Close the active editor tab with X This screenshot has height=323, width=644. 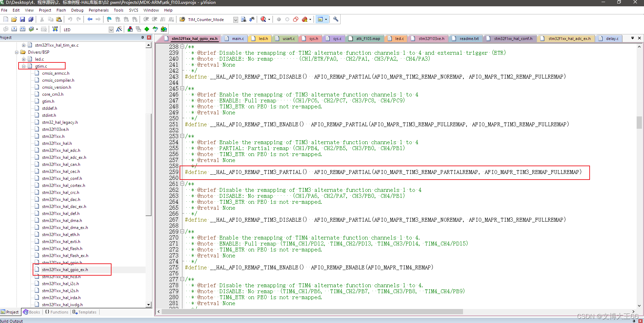(x=639, y=38)
